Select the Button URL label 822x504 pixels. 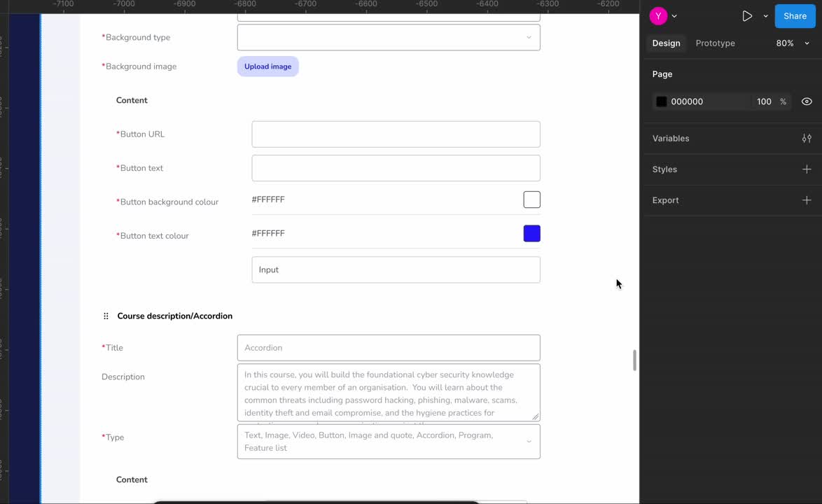point(141,134)
